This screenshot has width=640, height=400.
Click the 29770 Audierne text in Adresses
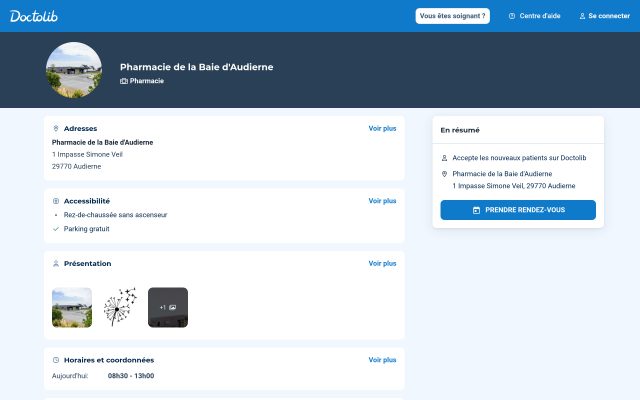[x=76, y=167]
